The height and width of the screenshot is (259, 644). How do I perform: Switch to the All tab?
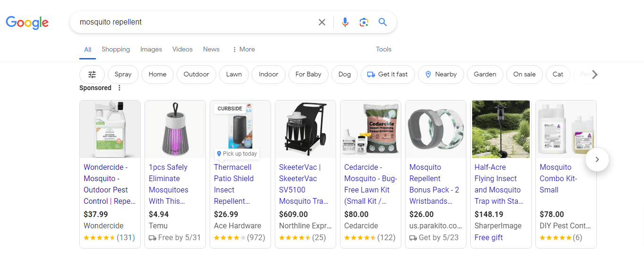[x=88, y=50]
